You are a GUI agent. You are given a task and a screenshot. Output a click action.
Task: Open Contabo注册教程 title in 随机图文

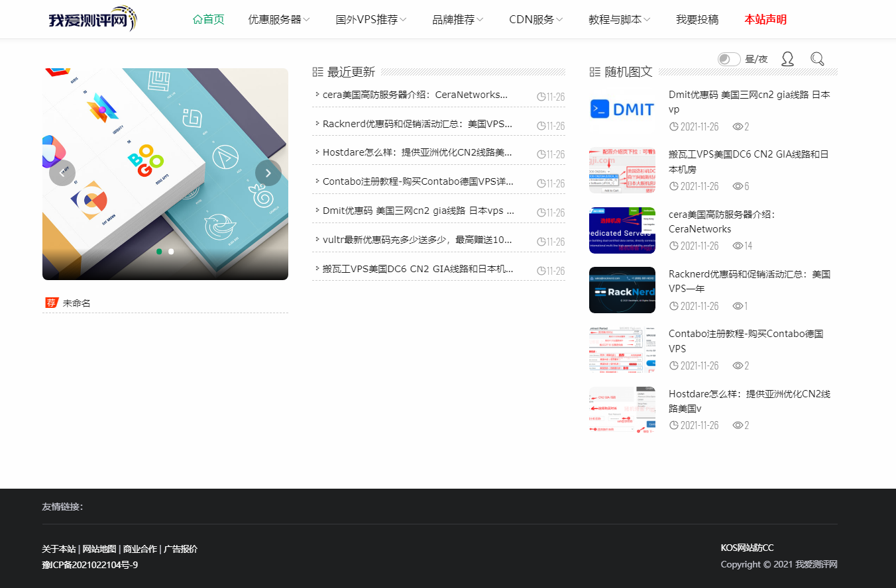[746, 341]
